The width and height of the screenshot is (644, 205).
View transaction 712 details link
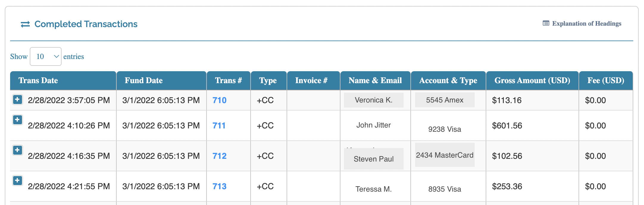(x=219, y=156)
